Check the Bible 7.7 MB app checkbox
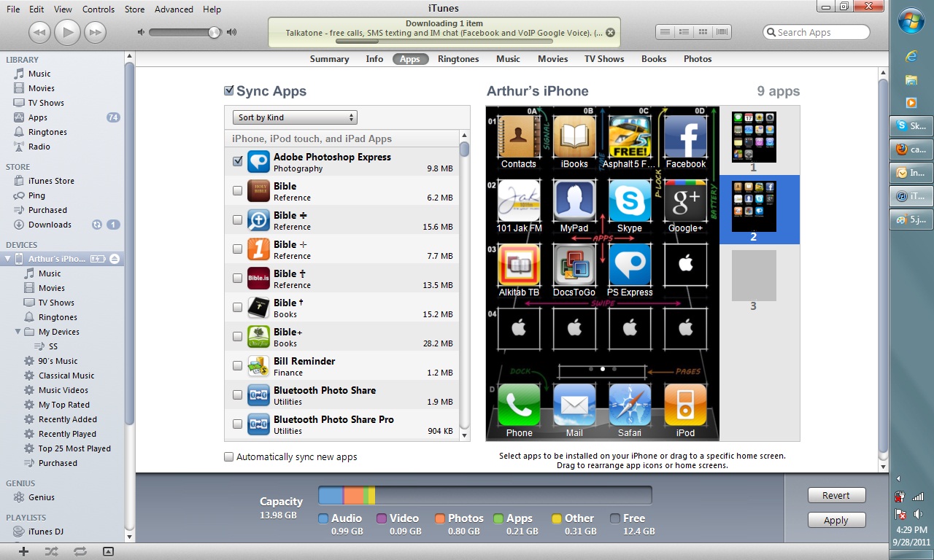This screenshot has width=934, height=560. (237, 249)
